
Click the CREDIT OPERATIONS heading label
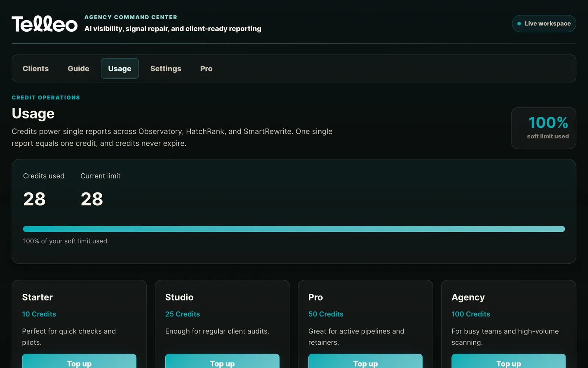46,98
